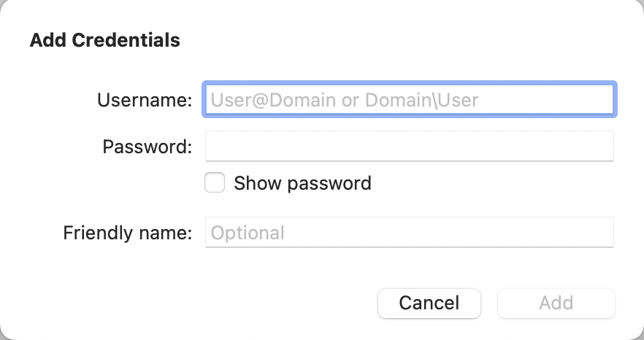The width and height of the screenshot is (644, 340).
Task: Activate the highlighted Username entry box
Action: (410, 99)
